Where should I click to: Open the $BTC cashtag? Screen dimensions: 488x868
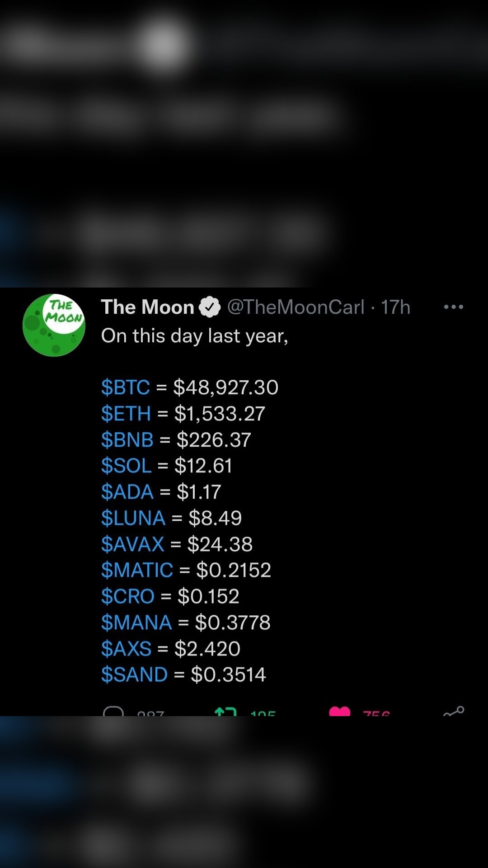[126, 387]
